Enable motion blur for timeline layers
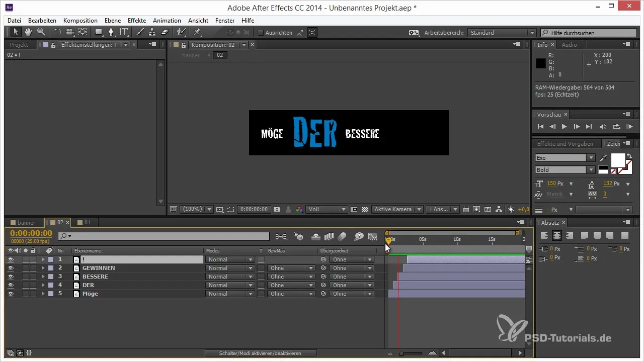The width and height of the screenshot is (644, 362). pos(343,236)
